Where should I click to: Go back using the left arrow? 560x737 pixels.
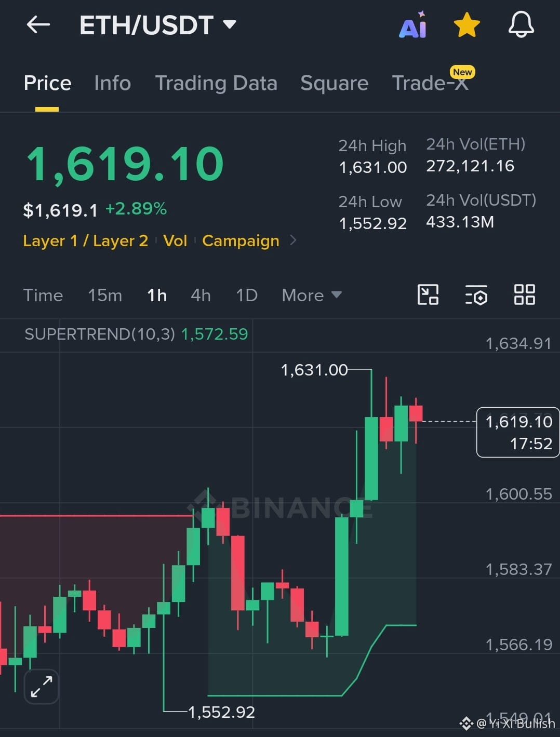(x=38, y=24)
